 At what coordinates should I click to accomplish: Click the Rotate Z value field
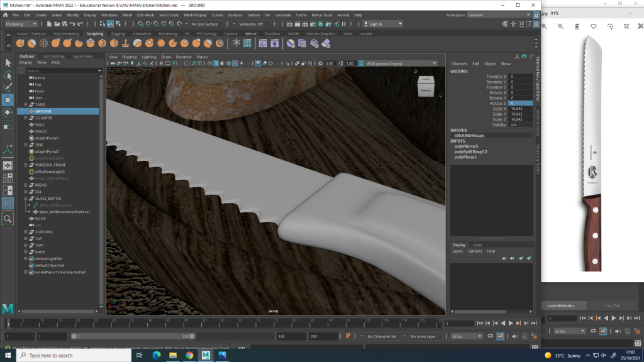point(521,104)
